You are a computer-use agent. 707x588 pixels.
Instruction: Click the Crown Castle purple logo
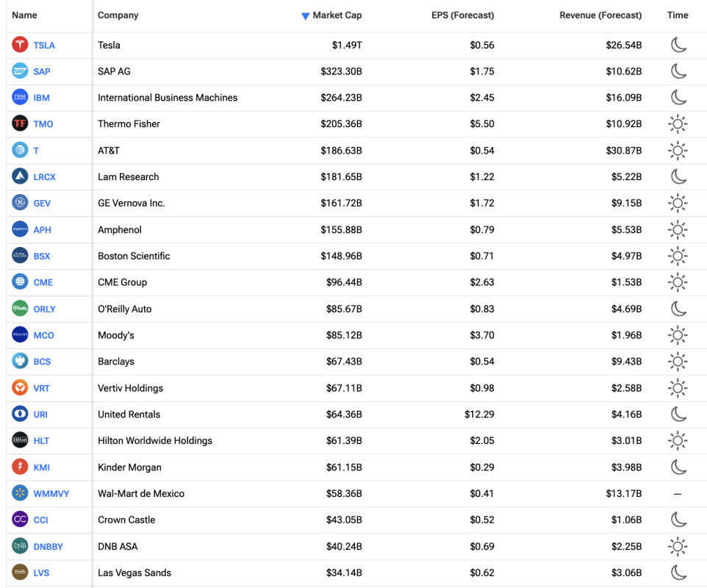(20, 520)
